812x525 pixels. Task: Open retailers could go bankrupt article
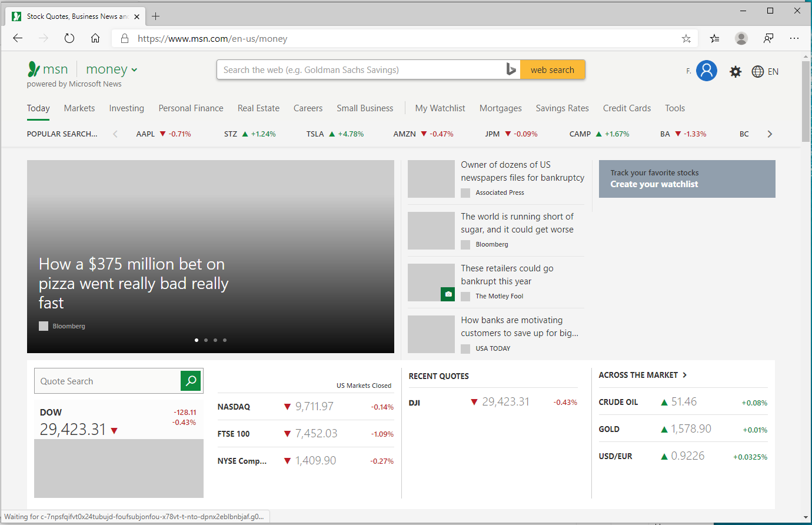coord(507,275)
